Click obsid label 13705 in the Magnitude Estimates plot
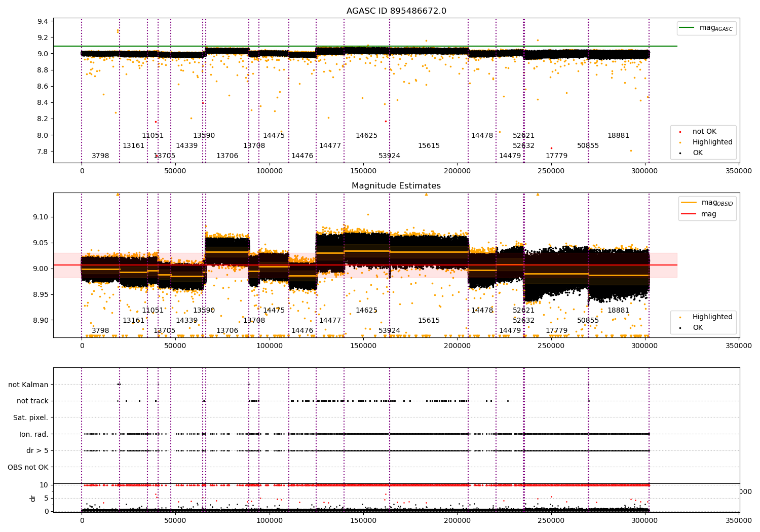This screenshot has height=532, width=760. point(165,330)
